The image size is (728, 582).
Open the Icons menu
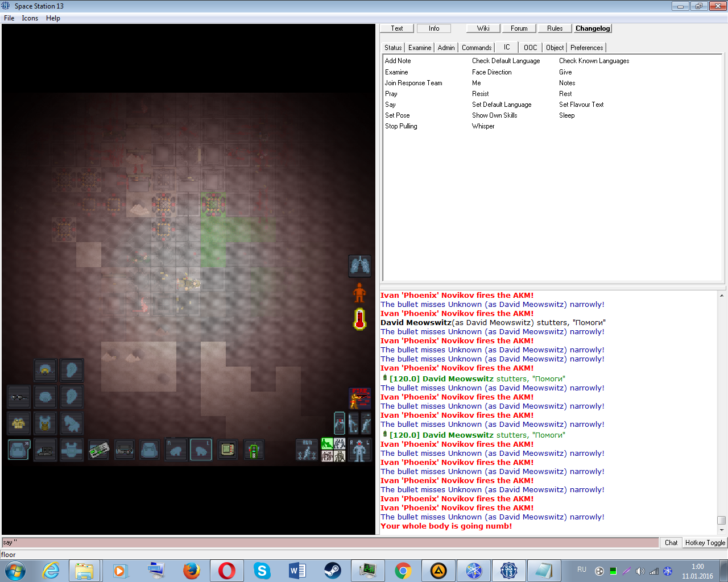point(30,18)
